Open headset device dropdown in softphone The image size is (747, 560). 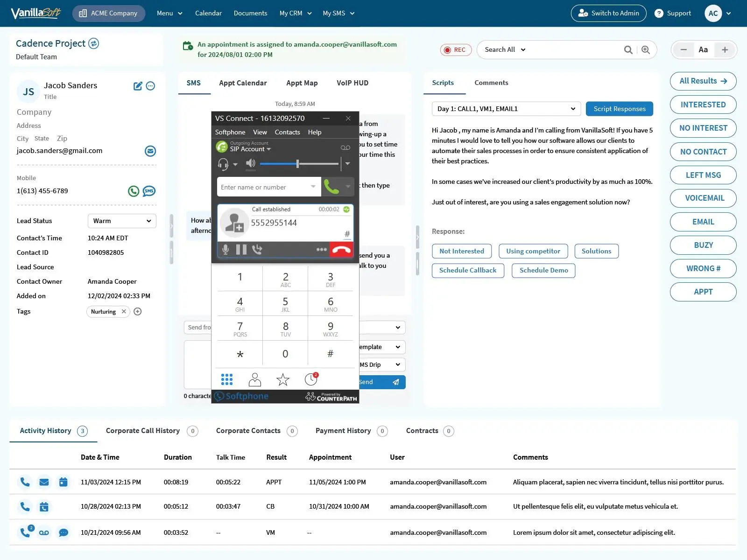[x=235, y=164]
